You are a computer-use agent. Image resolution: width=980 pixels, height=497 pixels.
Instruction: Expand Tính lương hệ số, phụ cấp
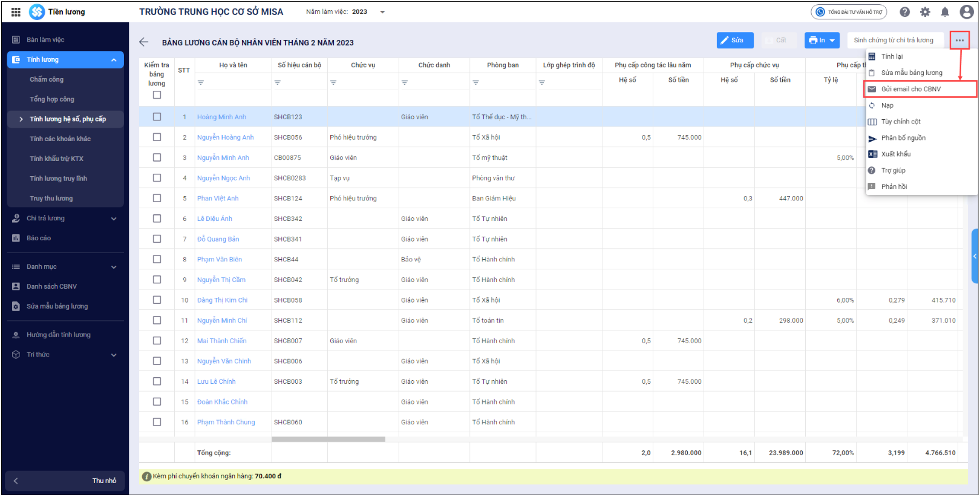coord(21,119)
